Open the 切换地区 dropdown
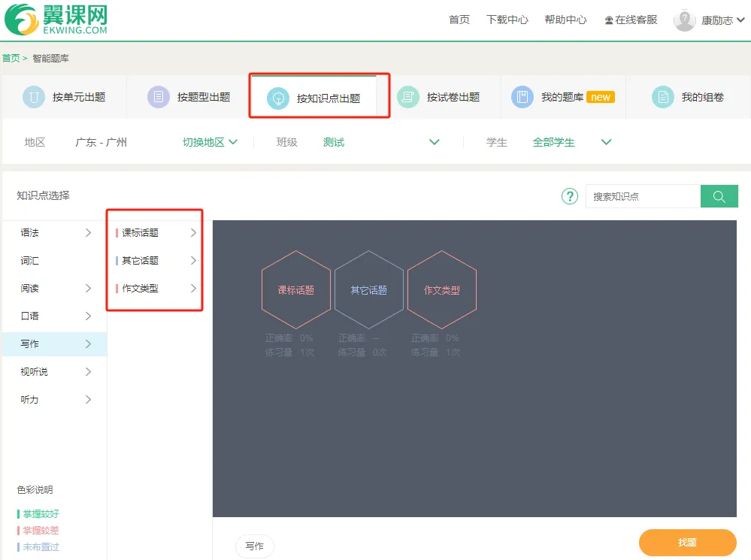Image resolution: width=751 pixels, height=560 pixels. (x=210, y=142)
